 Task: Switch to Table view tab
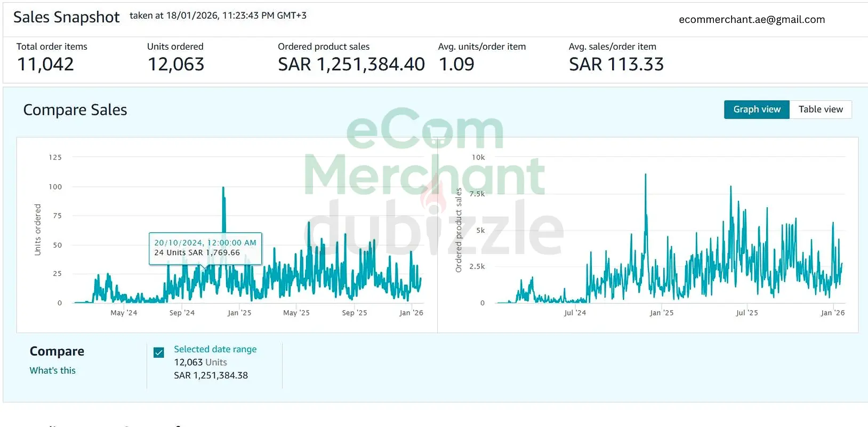click(821, 109)
